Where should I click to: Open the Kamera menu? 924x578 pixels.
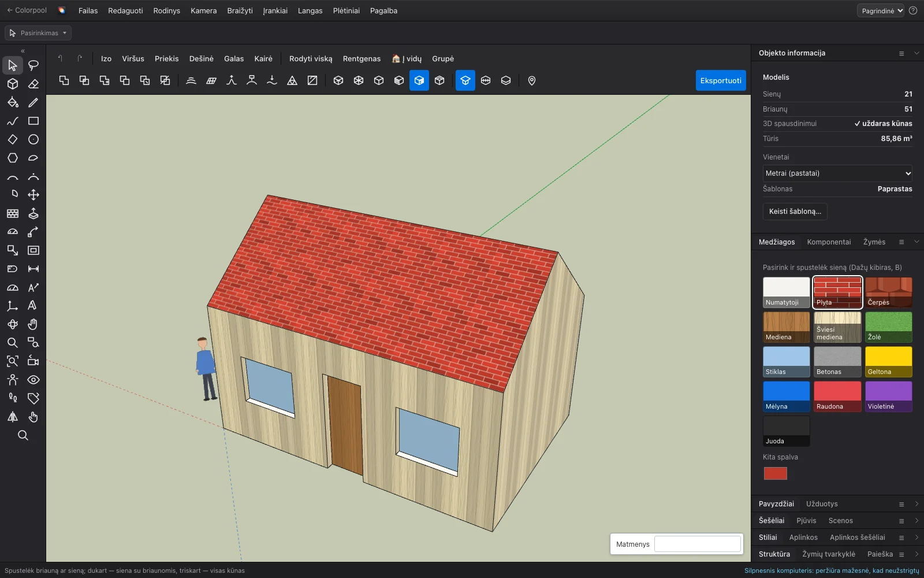click(x=204, y=10)
